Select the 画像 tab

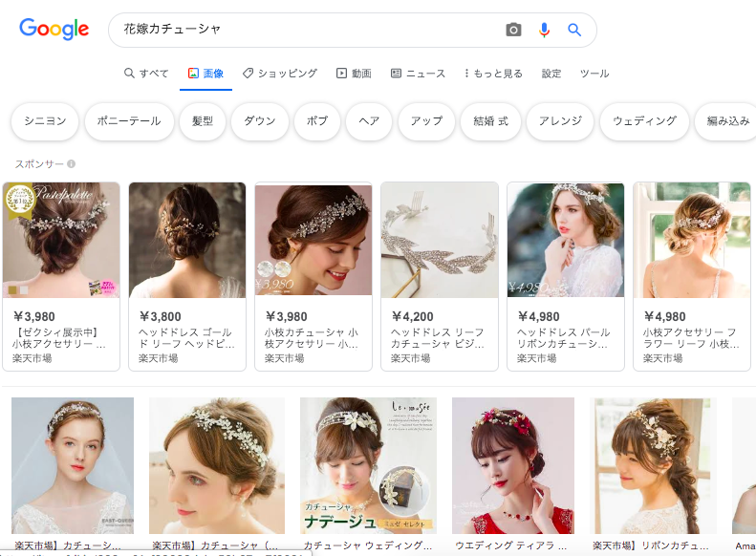205,74
